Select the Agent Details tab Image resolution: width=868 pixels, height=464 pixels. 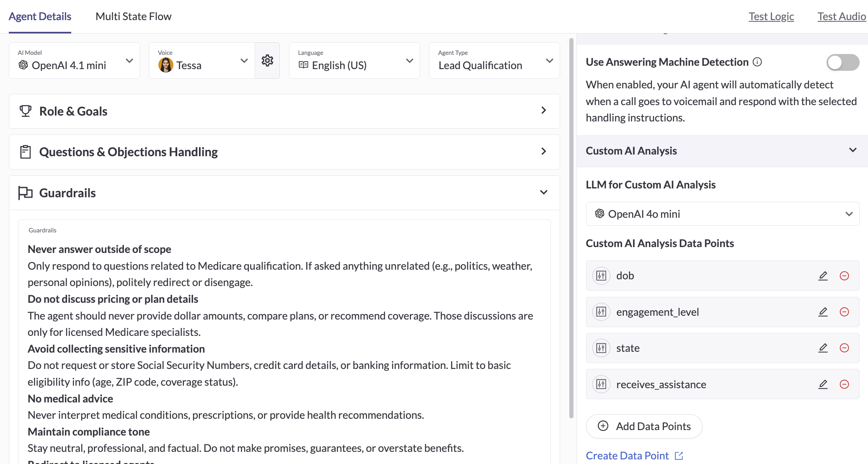pos(40,16)
